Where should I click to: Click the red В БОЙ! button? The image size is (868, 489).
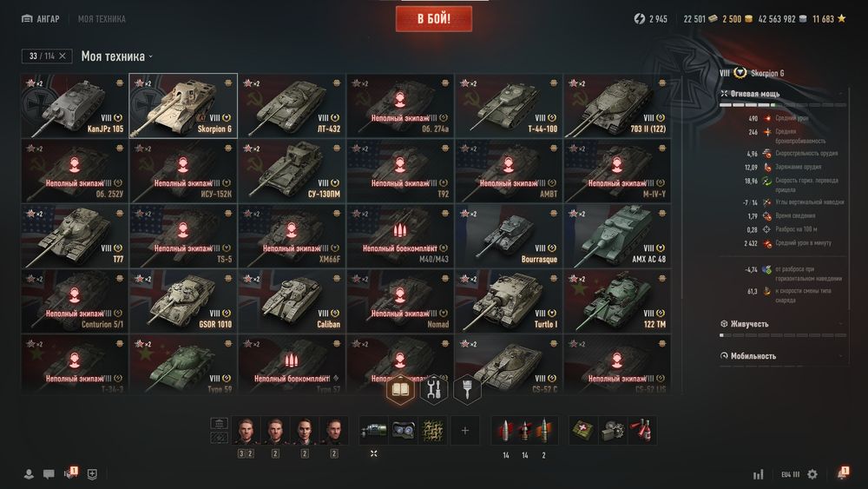[x=434, y=19]
